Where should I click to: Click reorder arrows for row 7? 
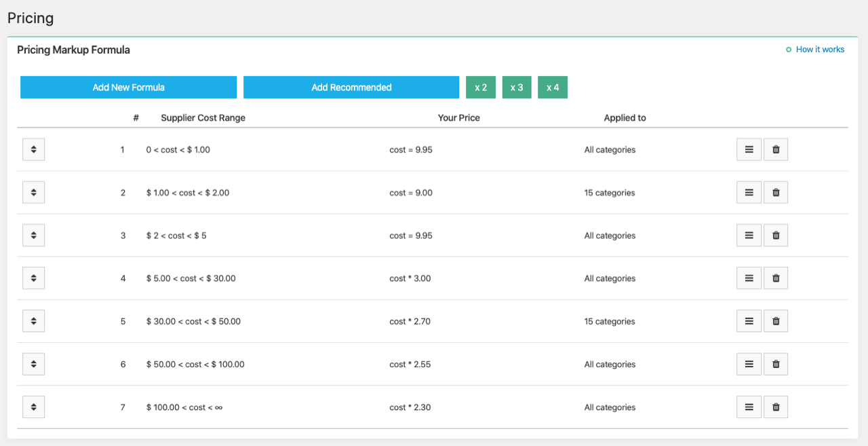[x=33, y=407]
